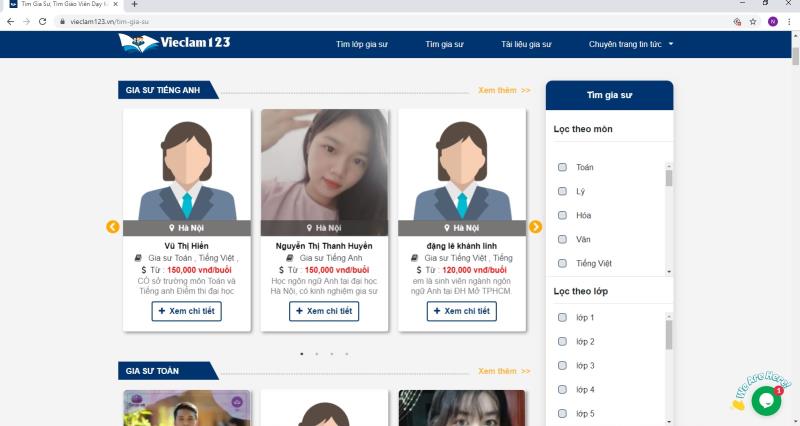The width and height of the screenshot is (800, 426).
Task: Check the Hóa subject filter
Action: (x=562, y=215)
